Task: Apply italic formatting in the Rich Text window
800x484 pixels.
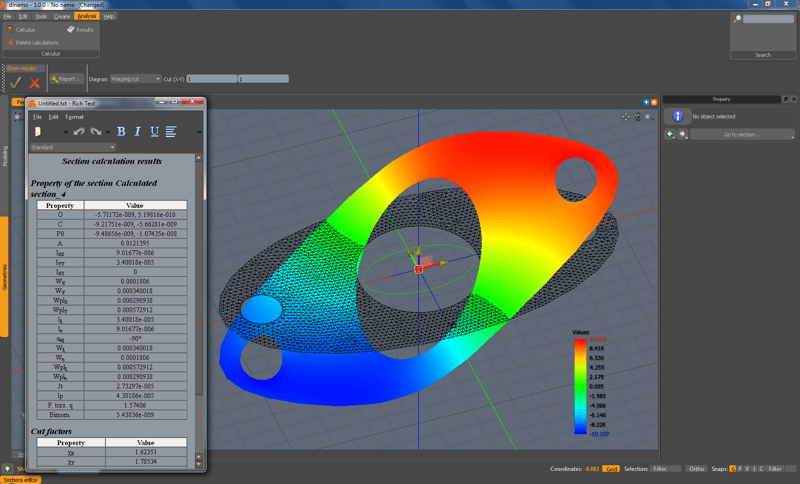Action: coord(137,131)
